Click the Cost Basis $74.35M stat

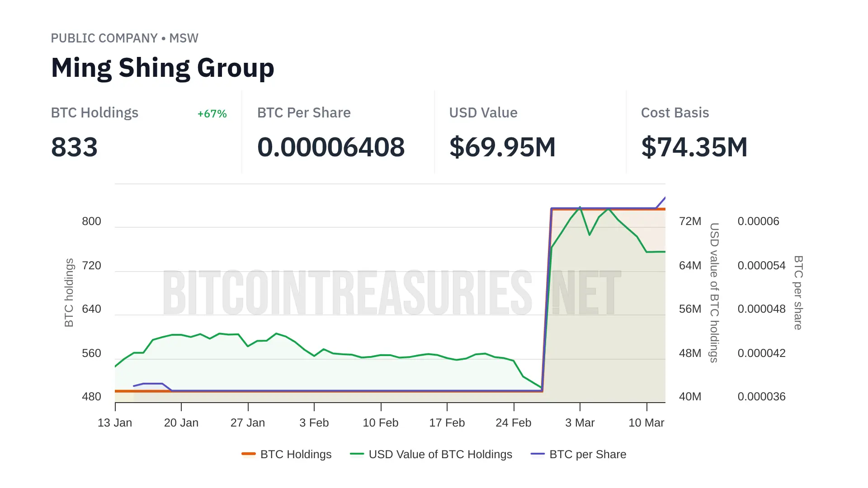[694, 147]
